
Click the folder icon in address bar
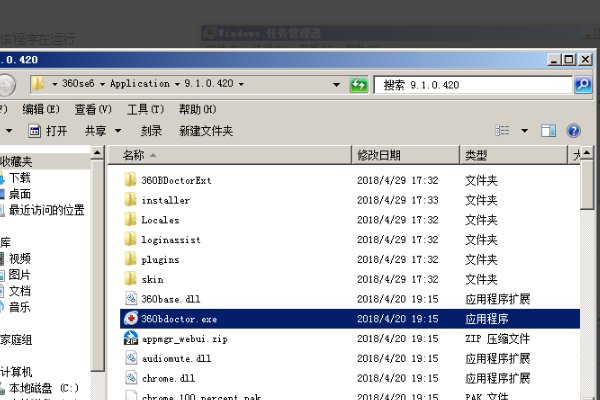(x=38, y=83)
